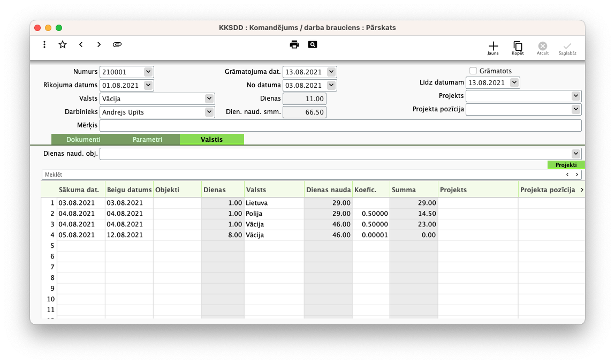
Task: Expand Grāmatojuma dat. date dropdown
Action: (x=331, y=72)
